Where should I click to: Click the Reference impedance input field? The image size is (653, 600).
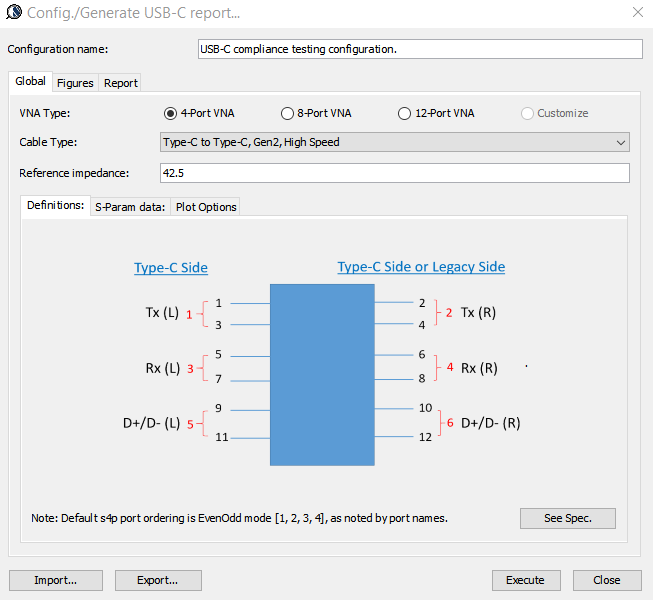[394, 173]
